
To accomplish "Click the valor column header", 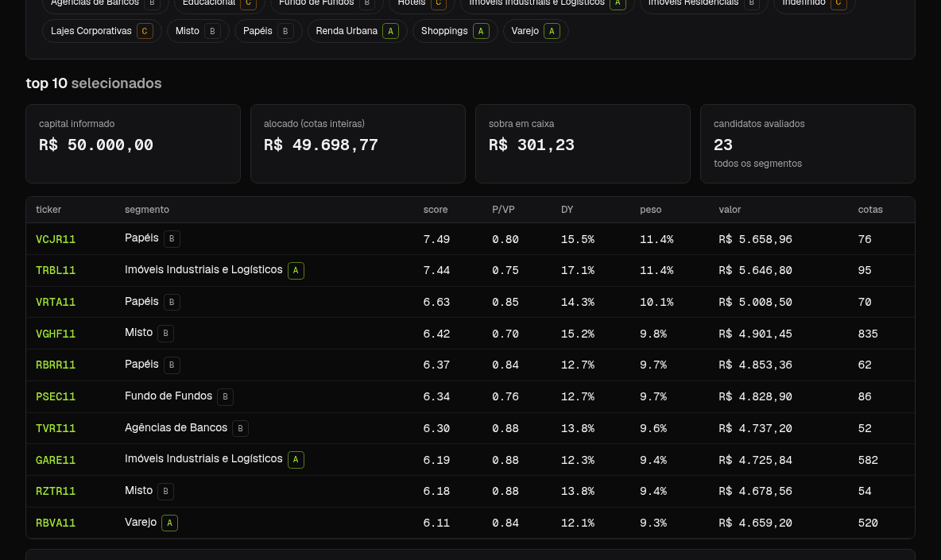I will 730,210.
